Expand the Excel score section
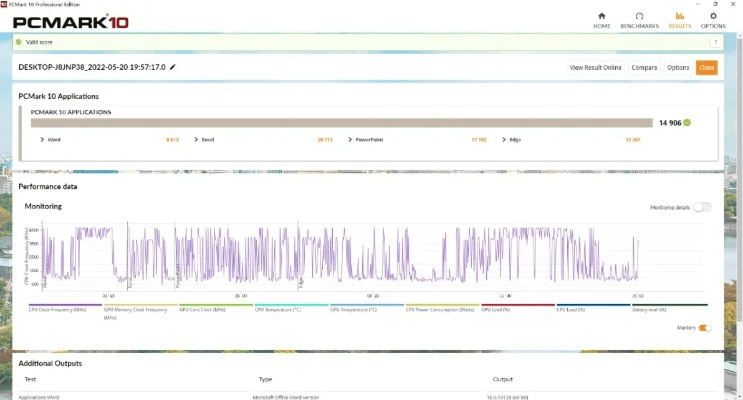This screenshot has height=400, width=743. (196, 140)
